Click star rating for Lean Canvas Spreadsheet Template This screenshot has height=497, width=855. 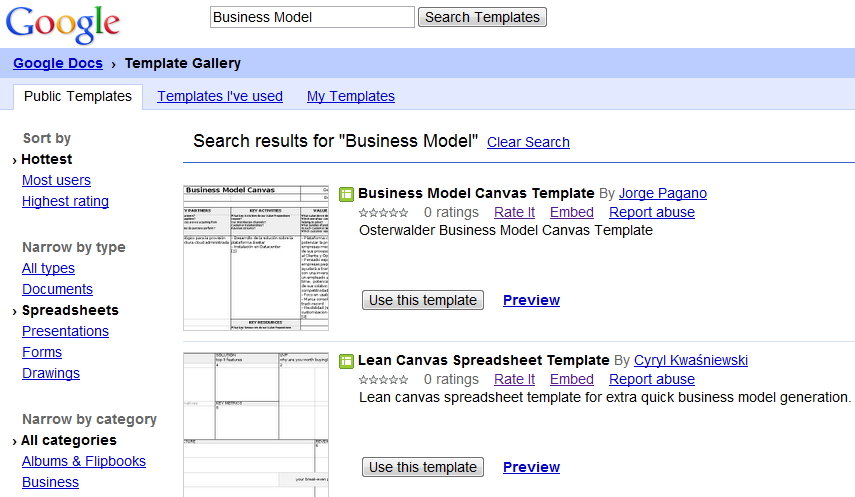pos(383,380)
